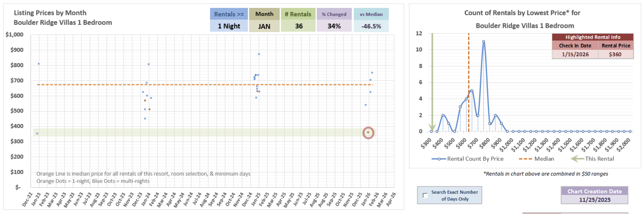The width and height of the screenshot is (644, 214).
Task: Click the 1/15/2026 check-in date cell
Action: tap(575, 54)
